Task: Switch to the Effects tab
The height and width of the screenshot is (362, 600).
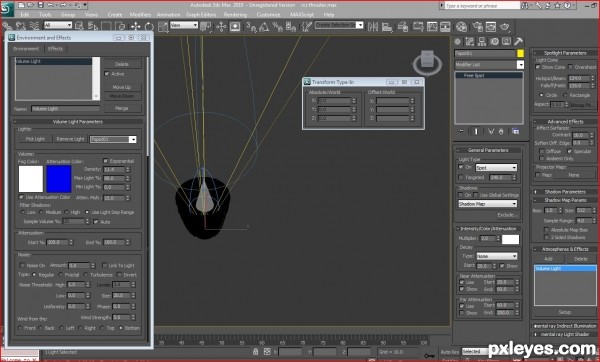Action: pyautogui.click(x=55, y=49)
